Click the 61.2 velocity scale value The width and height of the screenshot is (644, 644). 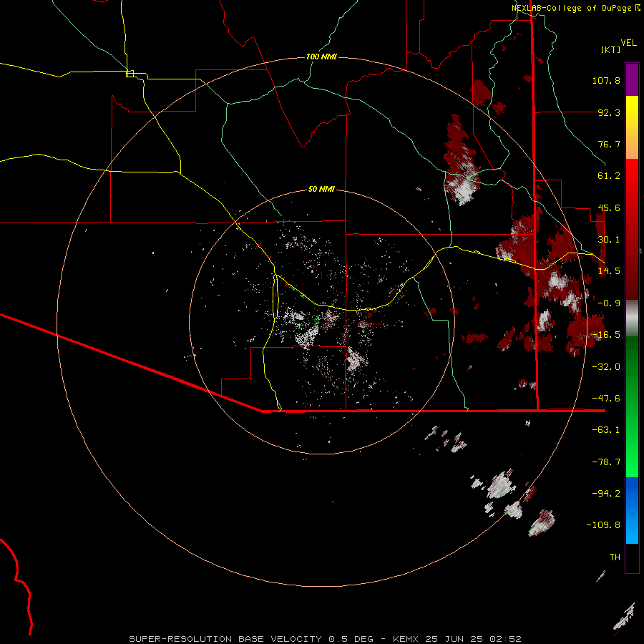point(609,176)
